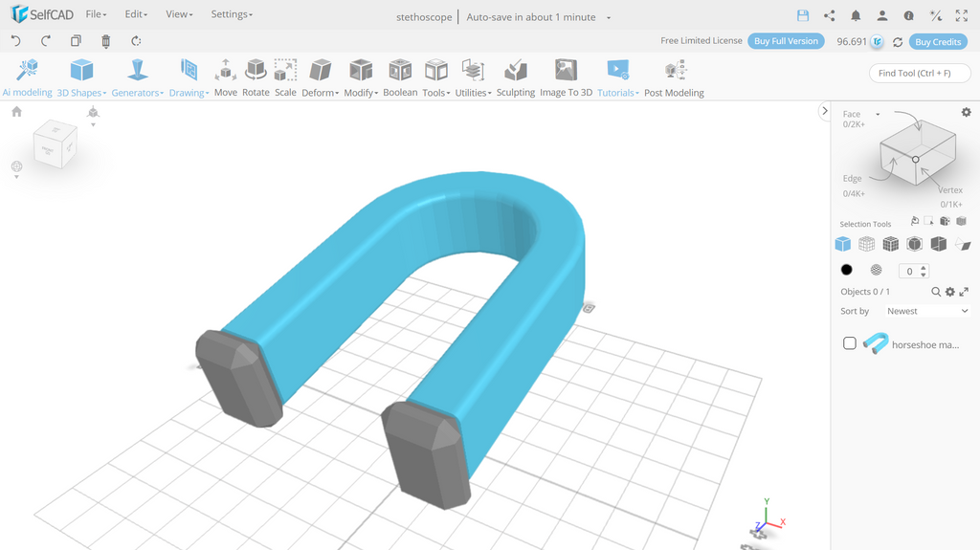Increase the selection value stepper

point(924,268)
